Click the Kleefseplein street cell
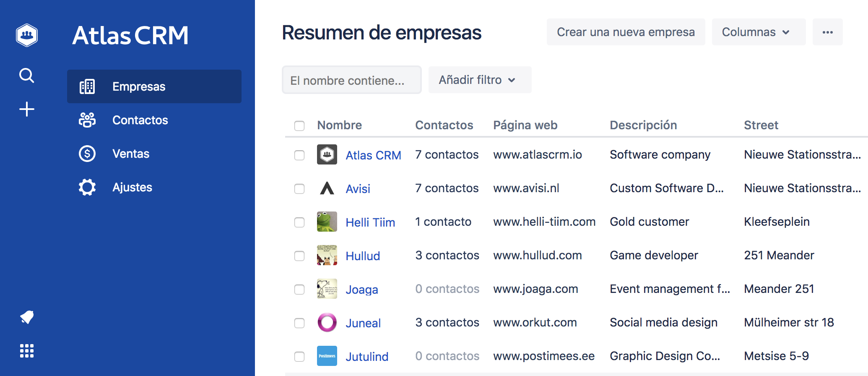 [x=777, y=222]
